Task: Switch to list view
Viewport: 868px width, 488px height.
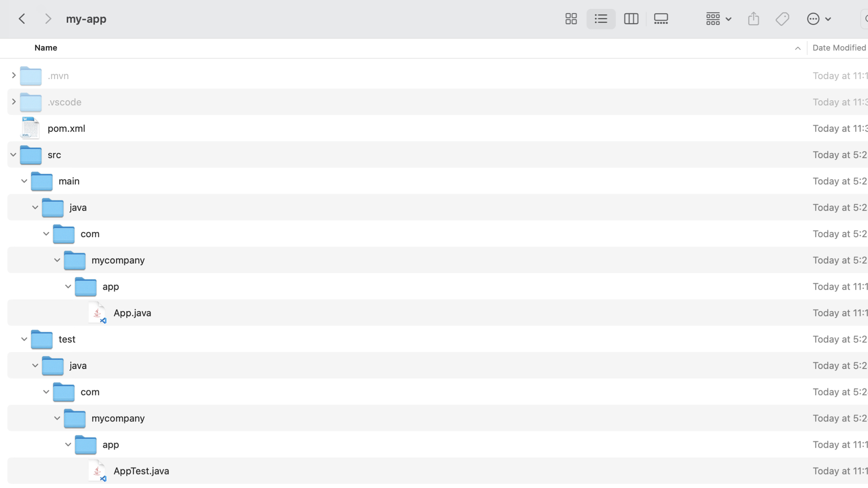Action: pos(601,19)
